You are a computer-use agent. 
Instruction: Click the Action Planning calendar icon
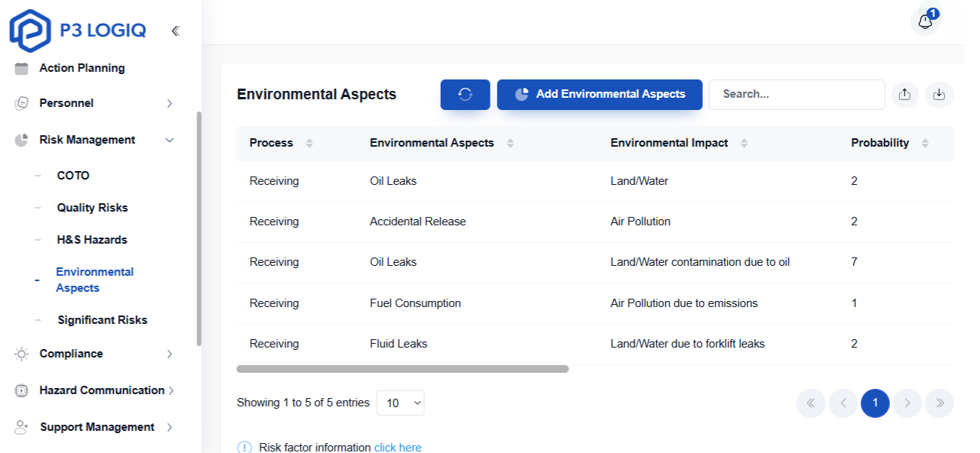[21, 68]
